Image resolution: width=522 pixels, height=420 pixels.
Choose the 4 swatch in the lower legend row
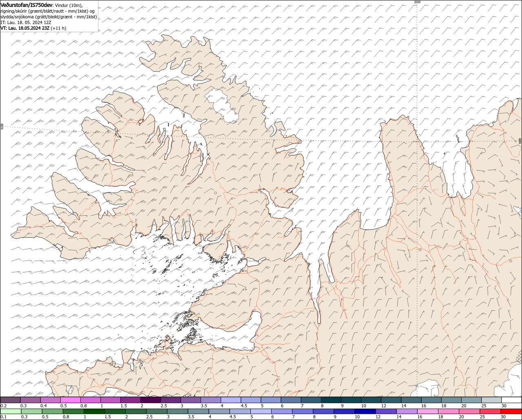(x=219, y=411)
